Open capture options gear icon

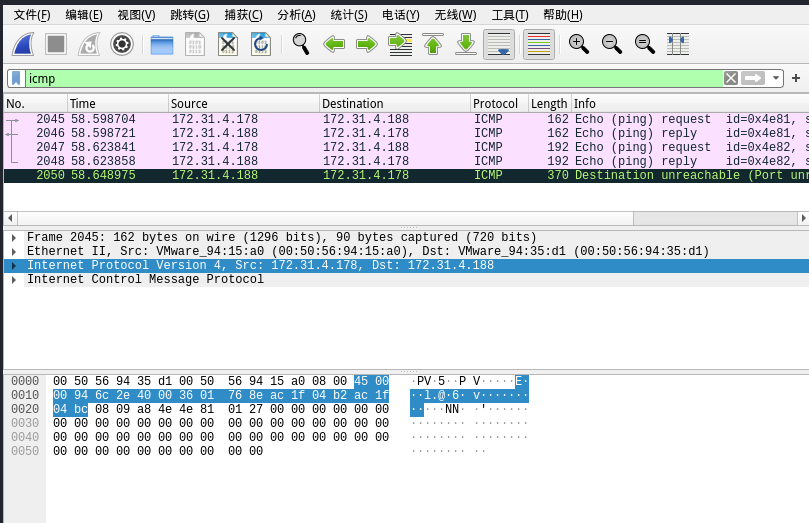122,44
